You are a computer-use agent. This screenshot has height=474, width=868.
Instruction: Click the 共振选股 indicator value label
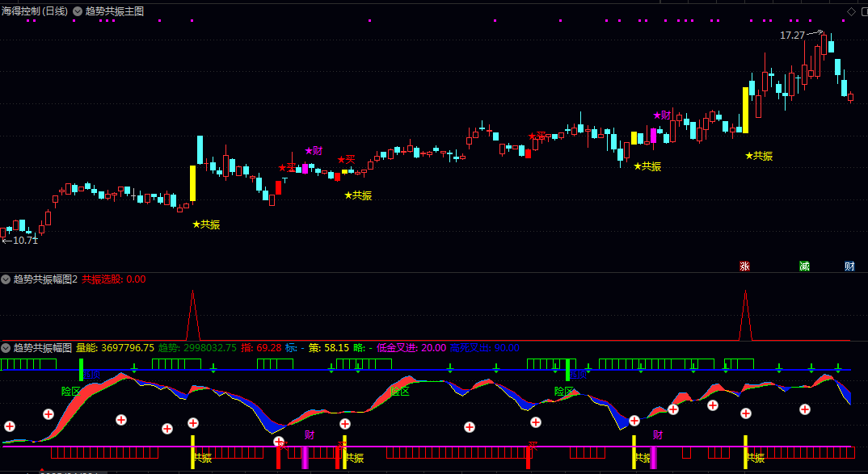coord(113,279)
